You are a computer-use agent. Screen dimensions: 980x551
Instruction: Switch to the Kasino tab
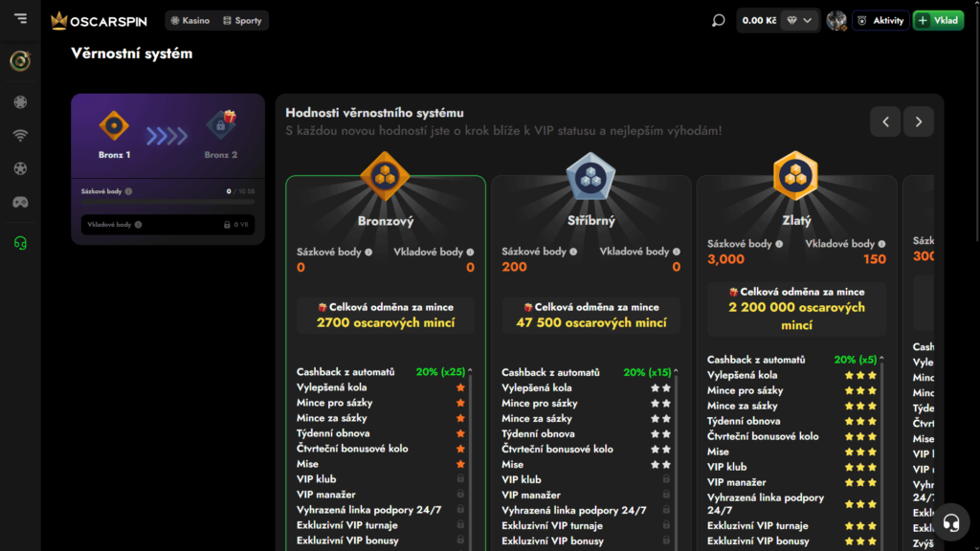click(x=190, y=21)
